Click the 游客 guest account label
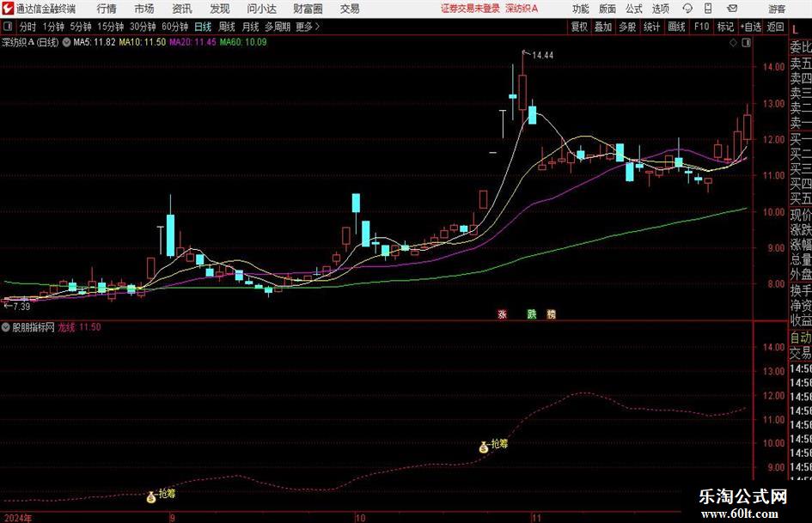 point(776,9)
